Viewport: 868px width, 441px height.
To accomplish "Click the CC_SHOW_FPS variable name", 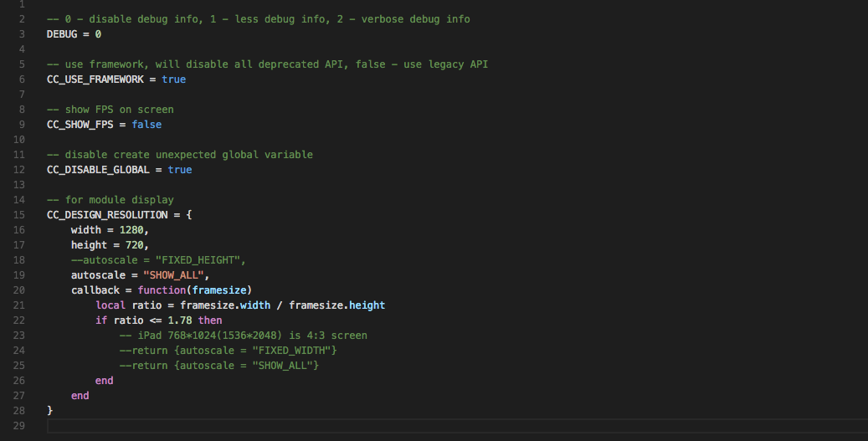I will point(80,125).
